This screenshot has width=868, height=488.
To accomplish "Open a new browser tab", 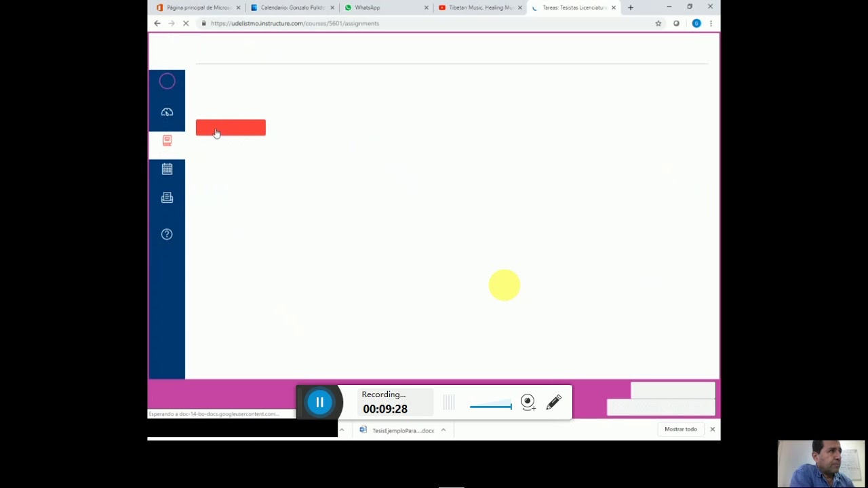I will 631,7.
